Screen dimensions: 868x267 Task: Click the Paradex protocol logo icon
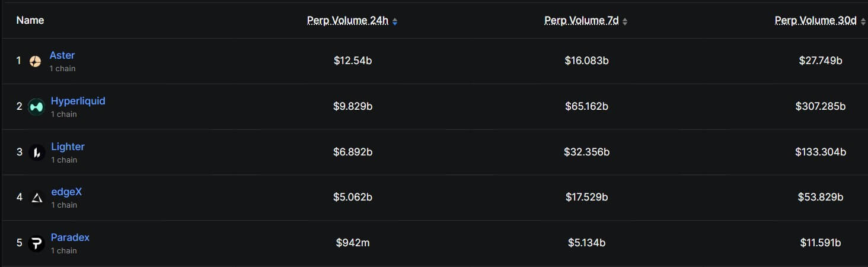tap(37, 243)
